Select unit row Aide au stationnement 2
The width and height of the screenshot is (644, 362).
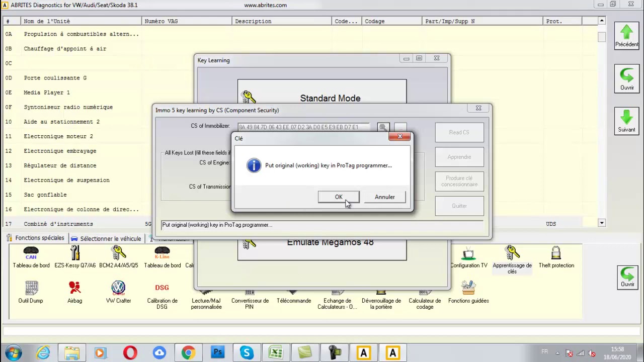pyautogui.click(x=300, y=122)
